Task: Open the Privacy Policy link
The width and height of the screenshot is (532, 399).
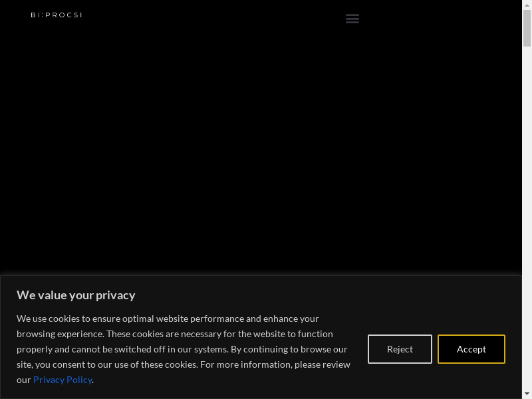Action: (63, 380)
